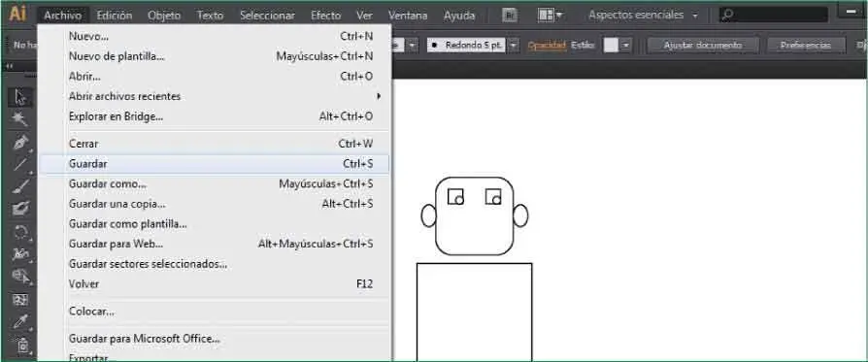Select the Magic Wand tool
The height and width of the screenshot is (362, 868).
tap(20, 119)
